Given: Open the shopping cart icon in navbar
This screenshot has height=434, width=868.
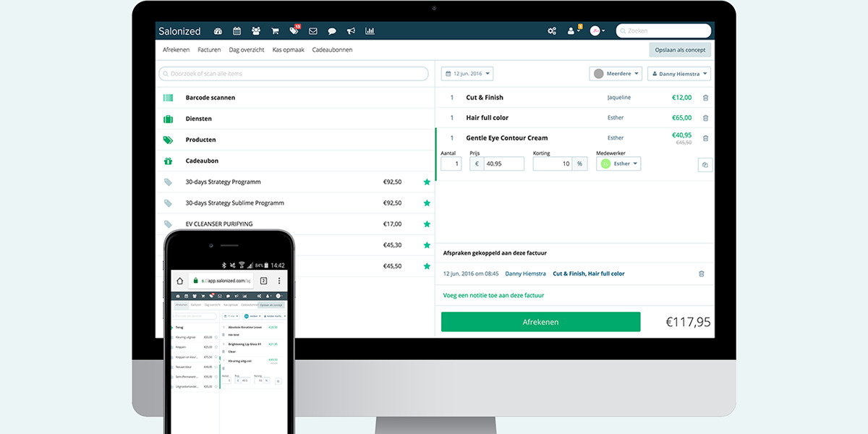Looking at the screenshot, I should click(275, 31).
